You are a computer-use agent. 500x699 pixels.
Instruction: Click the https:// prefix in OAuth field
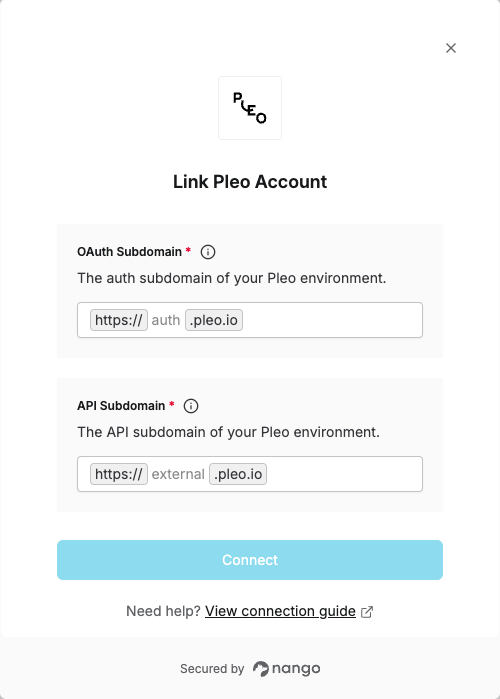coord(119,320)
